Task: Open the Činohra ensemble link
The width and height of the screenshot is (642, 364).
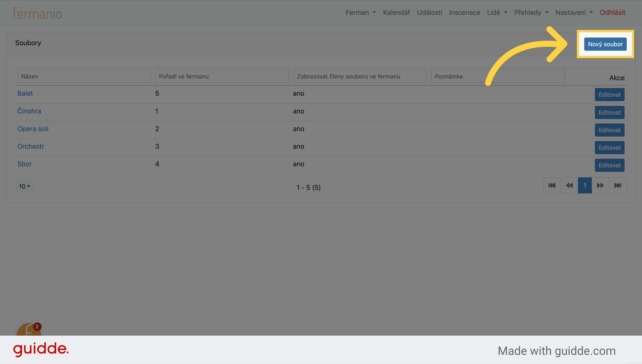Action: click(29, 111)
